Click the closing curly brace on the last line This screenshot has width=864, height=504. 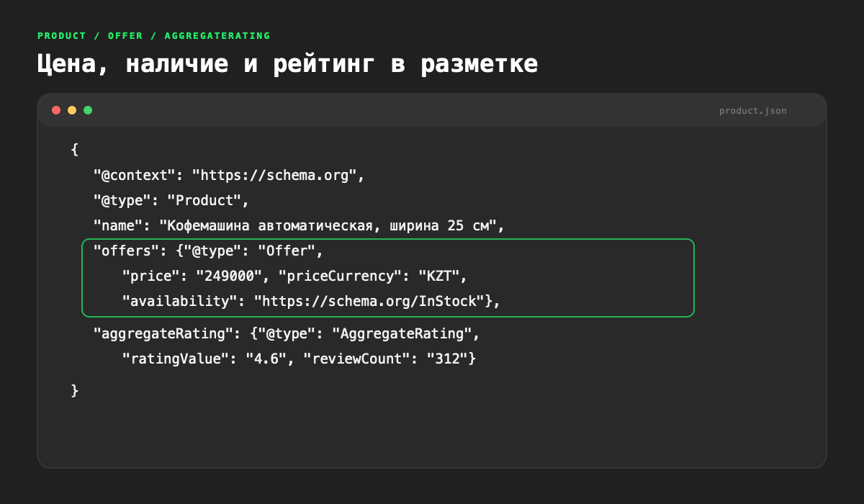74,390
